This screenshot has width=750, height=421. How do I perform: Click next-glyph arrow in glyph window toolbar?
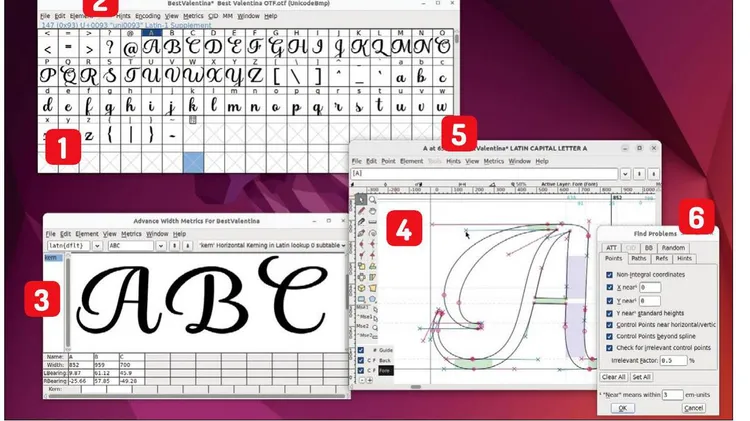pyautogui.click(x=653, y=174)
